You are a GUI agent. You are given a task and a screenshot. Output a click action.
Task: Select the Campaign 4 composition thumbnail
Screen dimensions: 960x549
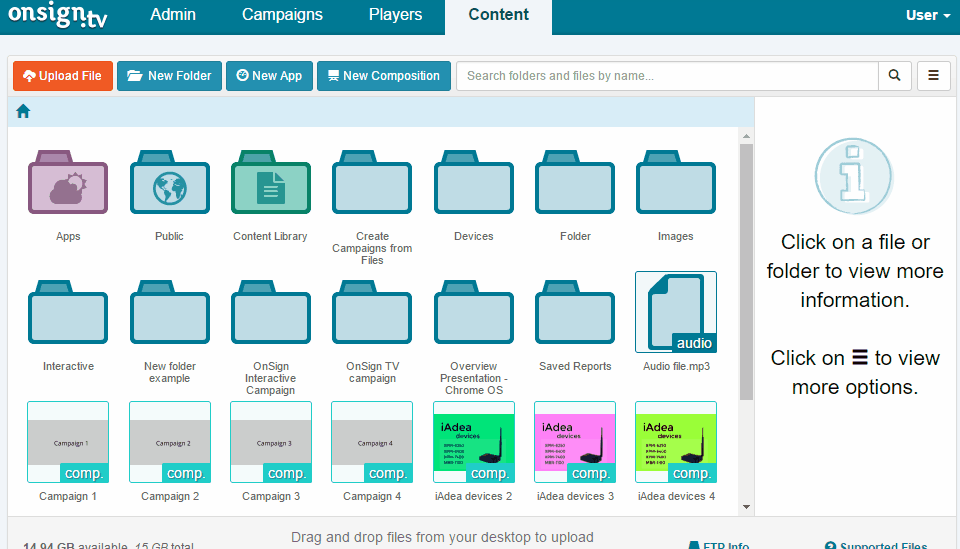click(372, 442)
